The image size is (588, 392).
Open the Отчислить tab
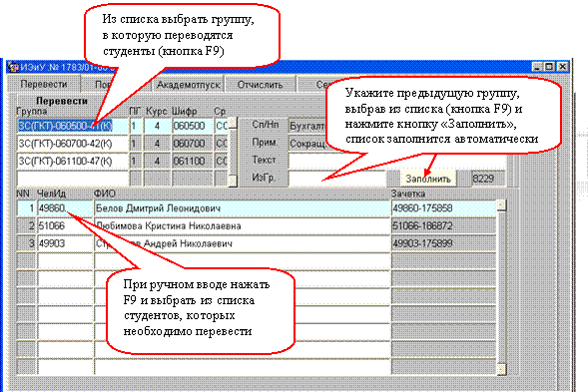coord(260,85)
